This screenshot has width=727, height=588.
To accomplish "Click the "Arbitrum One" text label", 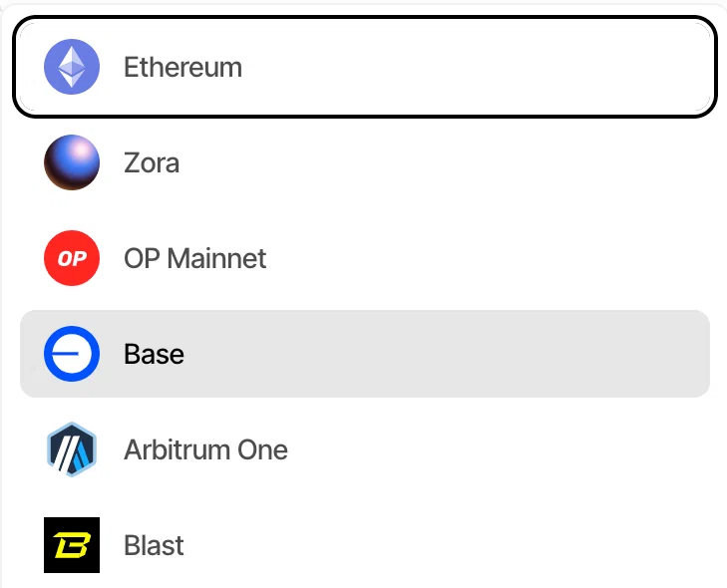I will 205,449.
